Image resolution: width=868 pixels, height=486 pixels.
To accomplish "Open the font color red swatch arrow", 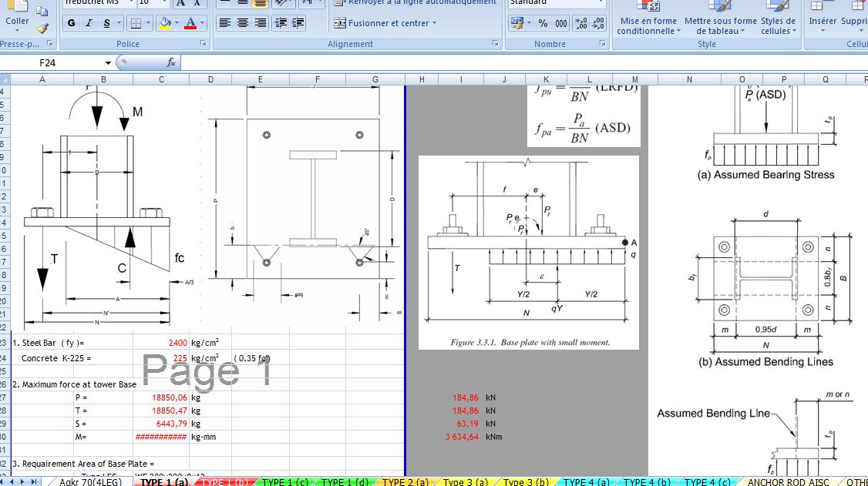I will coord(200,22).
